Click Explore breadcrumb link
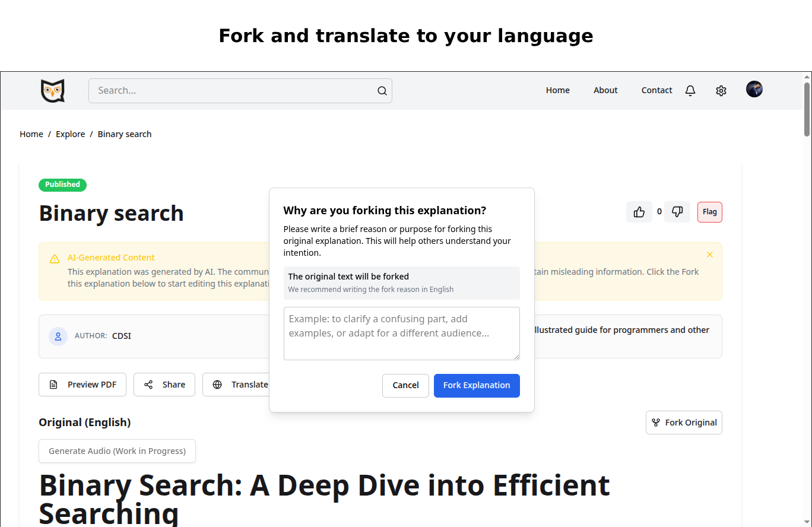 click(70, 134)
